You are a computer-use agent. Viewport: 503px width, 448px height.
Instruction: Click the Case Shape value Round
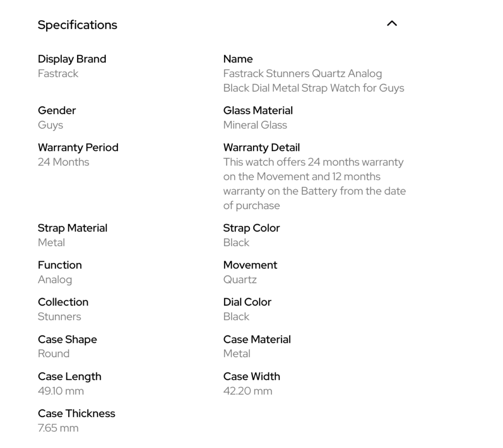(54, 354)
